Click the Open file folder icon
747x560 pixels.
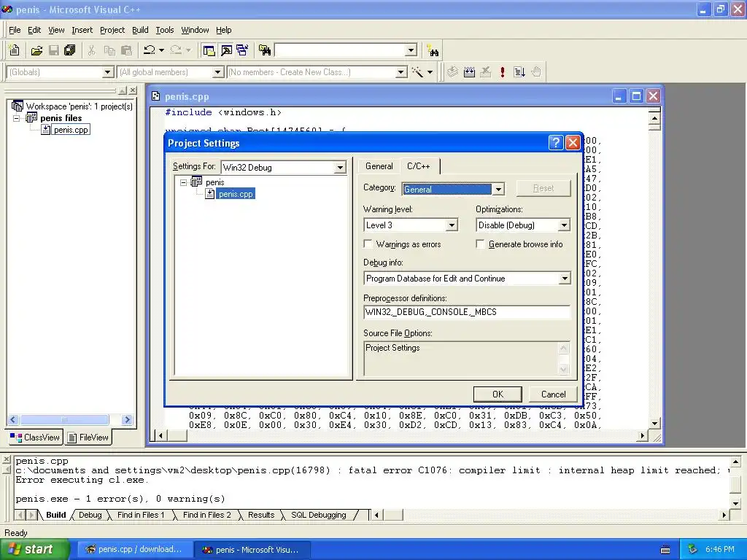tap(36, 50)
